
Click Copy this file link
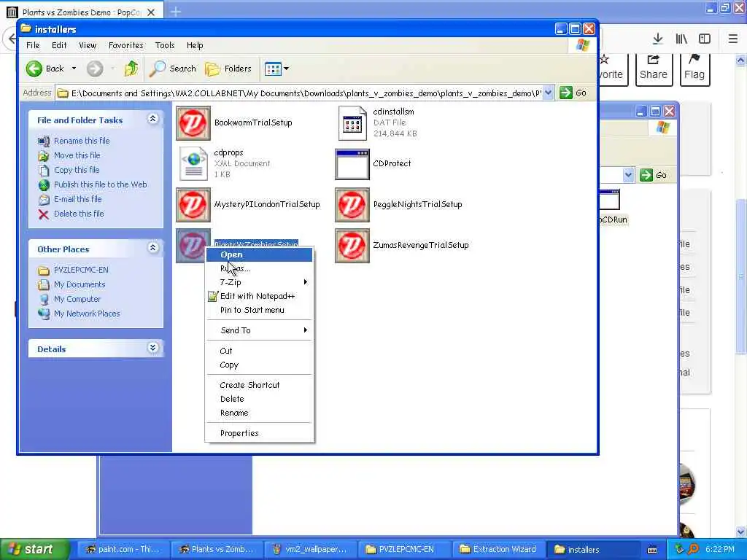76,170
